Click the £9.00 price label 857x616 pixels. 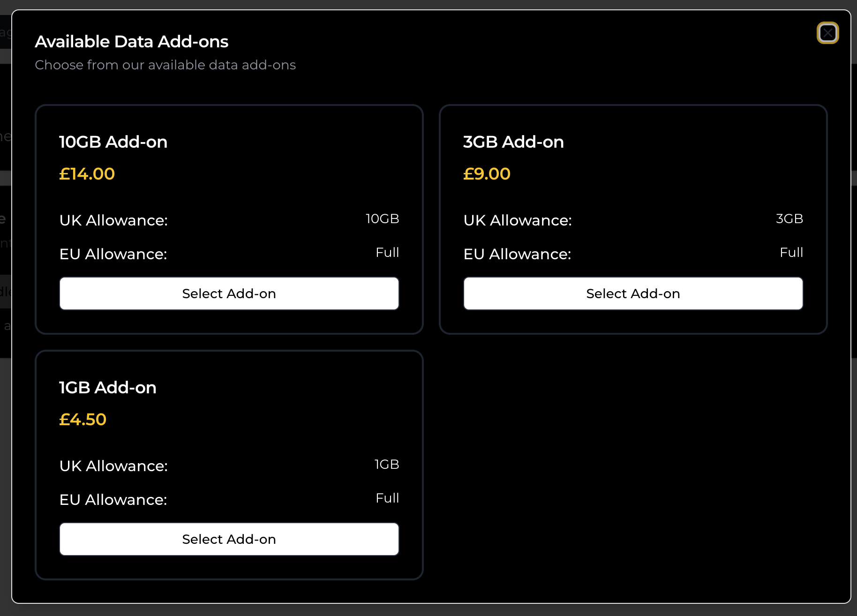pyautogui.click(x=487, y=173)
